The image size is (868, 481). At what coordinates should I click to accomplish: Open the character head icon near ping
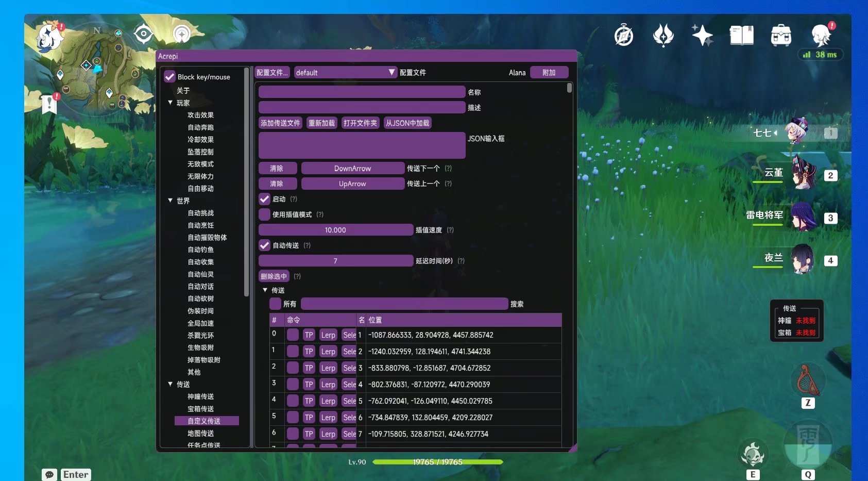coord(822,35)
